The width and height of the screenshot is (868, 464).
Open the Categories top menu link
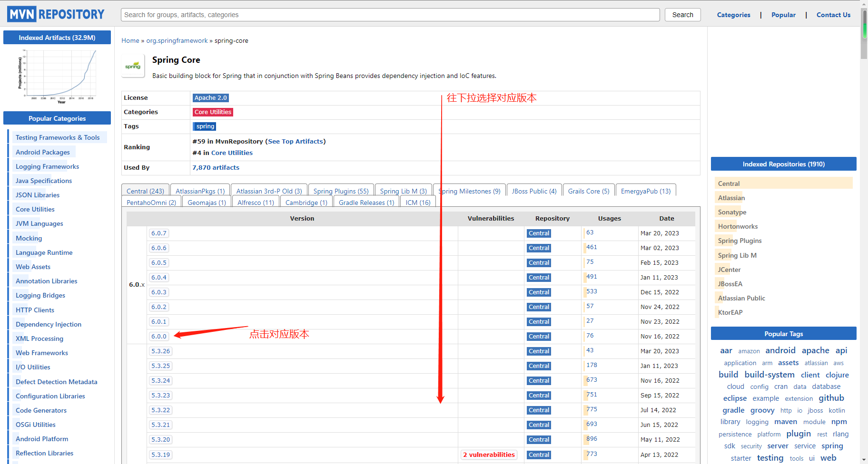click(x=733, y=15)
